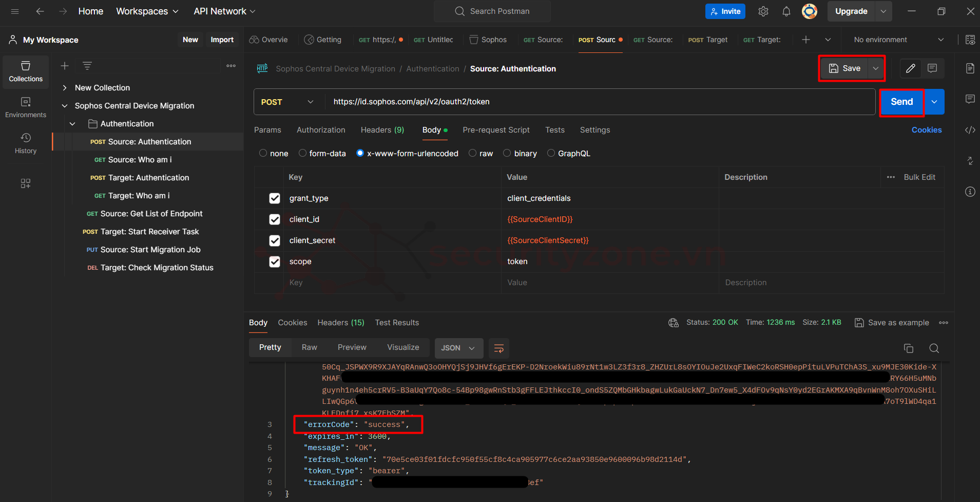Click the Search Postman box
Screen dimensions: 980x502
tap(492, 11)
